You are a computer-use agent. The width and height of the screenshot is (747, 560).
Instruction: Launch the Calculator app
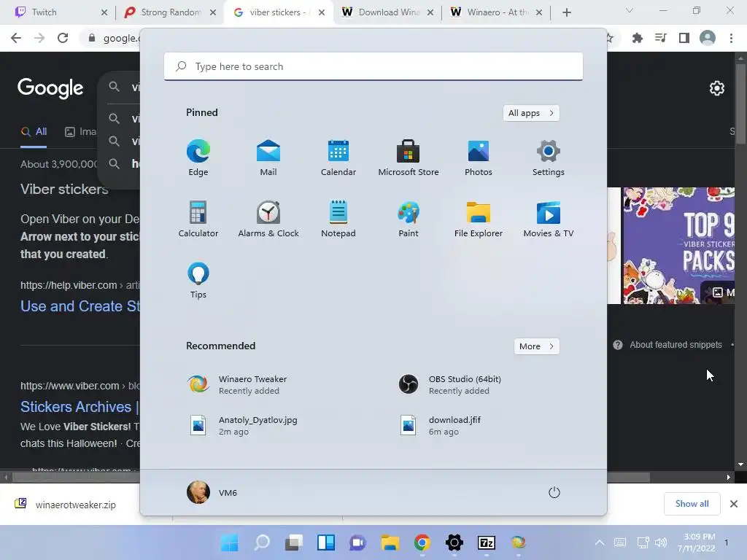198,219
